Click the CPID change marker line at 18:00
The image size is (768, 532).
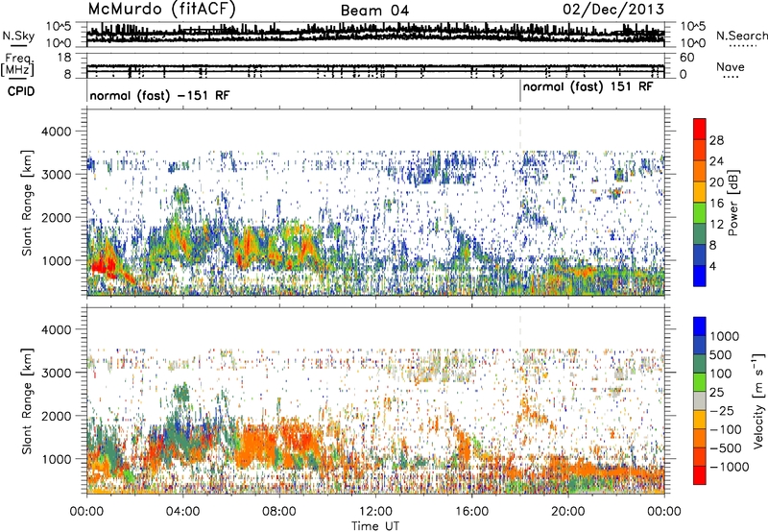tap(520, 90)
